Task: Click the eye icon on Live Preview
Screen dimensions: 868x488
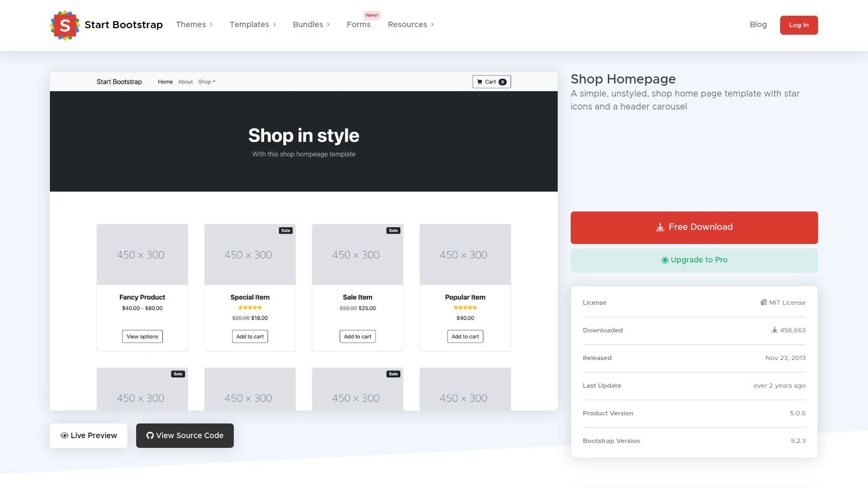Action: pos(65,435)
